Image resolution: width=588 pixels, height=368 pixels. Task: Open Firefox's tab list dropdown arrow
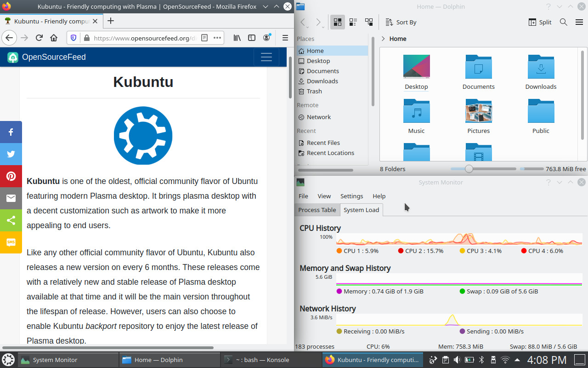coord(265,6)
